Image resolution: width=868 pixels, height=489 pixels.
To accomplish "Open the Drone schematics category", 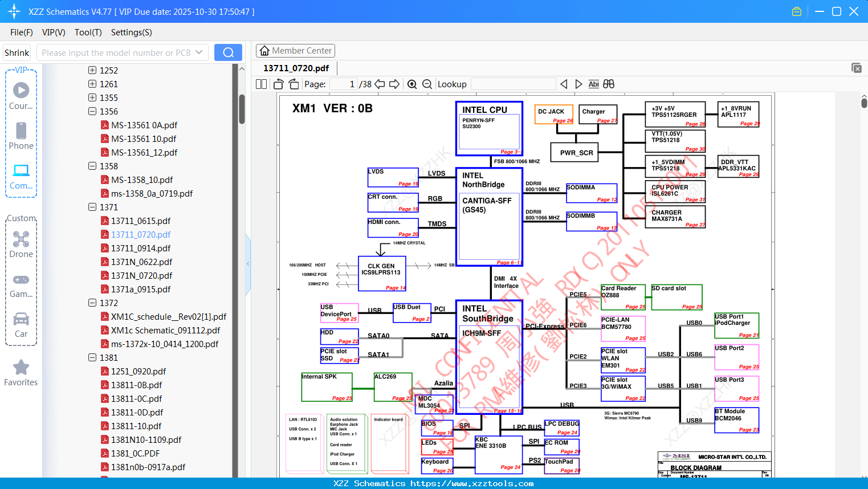I will (x=21, y=244).
